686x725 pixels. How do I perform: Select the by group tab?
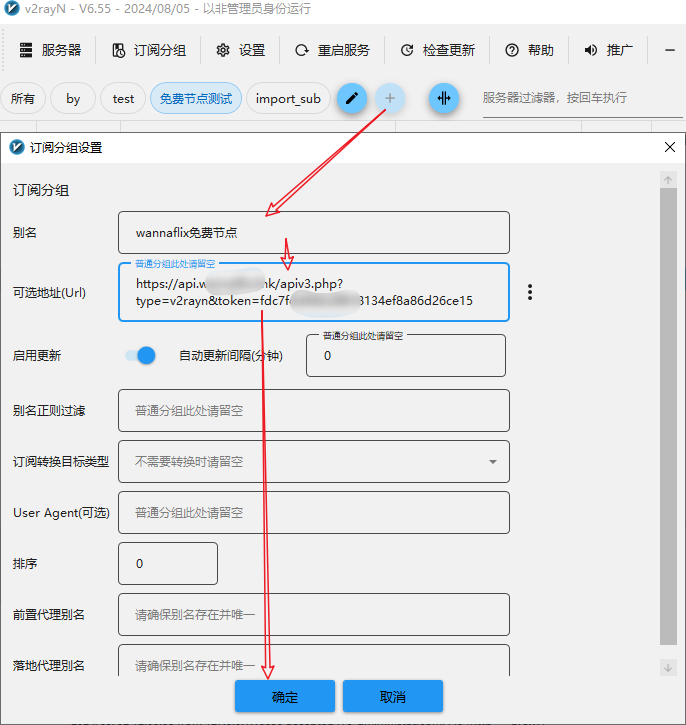73,98
